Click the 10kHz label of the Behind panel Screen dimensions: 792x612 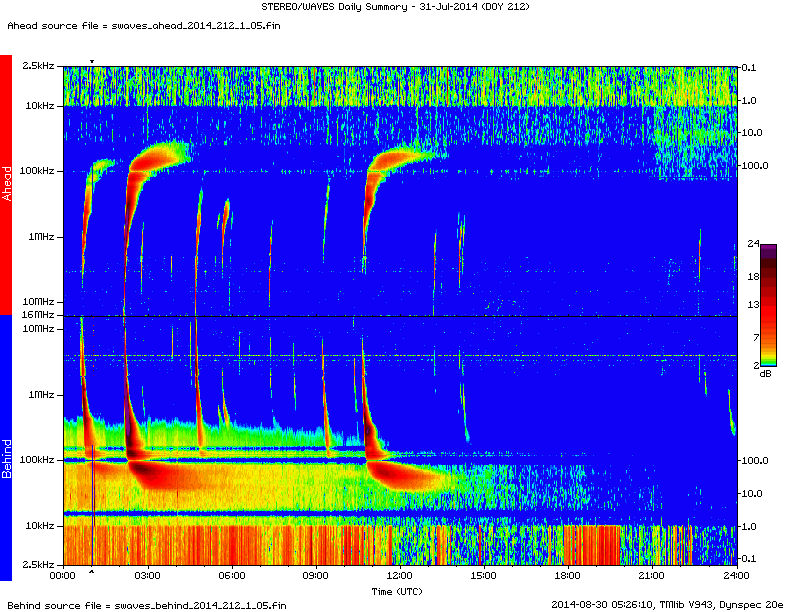coord(40,525)
